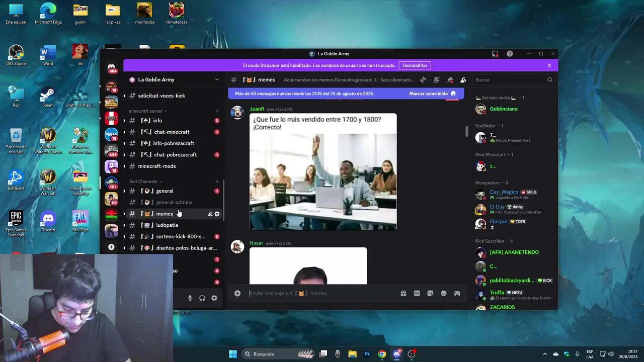
Task: Disable Streamer mode via Deshabilitar
Action: point(415,65)
